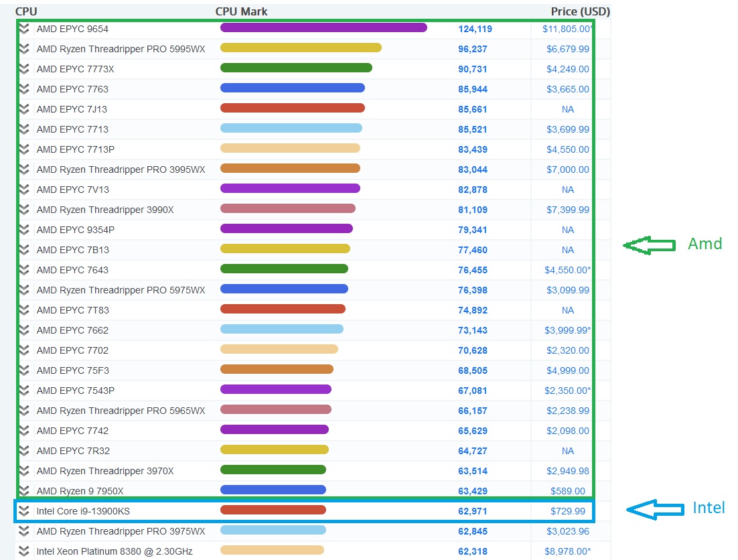
Task: Click the Price (USD) column header
Action: coord(581,11)
